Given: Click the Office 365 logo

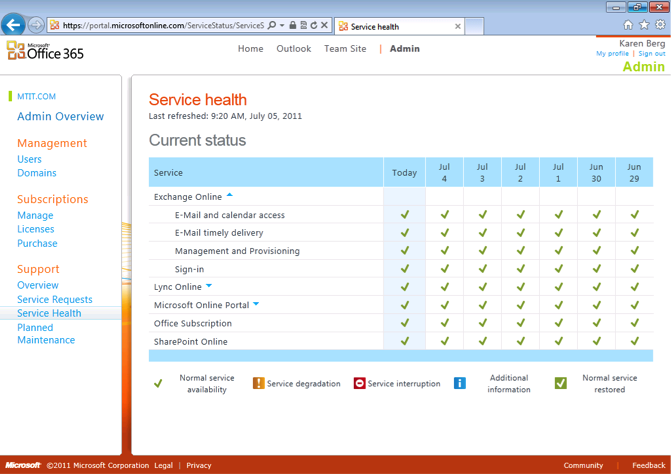Looking at the screenshot, I should coord(45,51).
